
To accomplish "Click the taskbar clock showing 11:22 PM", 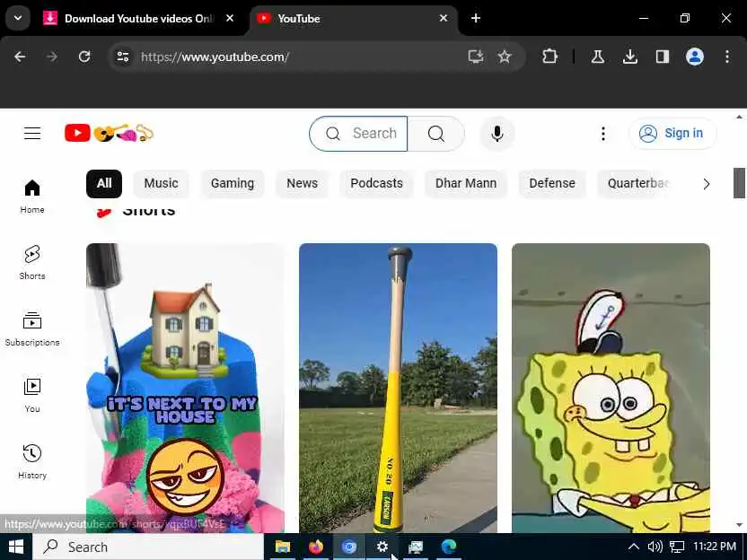I will (714, 547).
